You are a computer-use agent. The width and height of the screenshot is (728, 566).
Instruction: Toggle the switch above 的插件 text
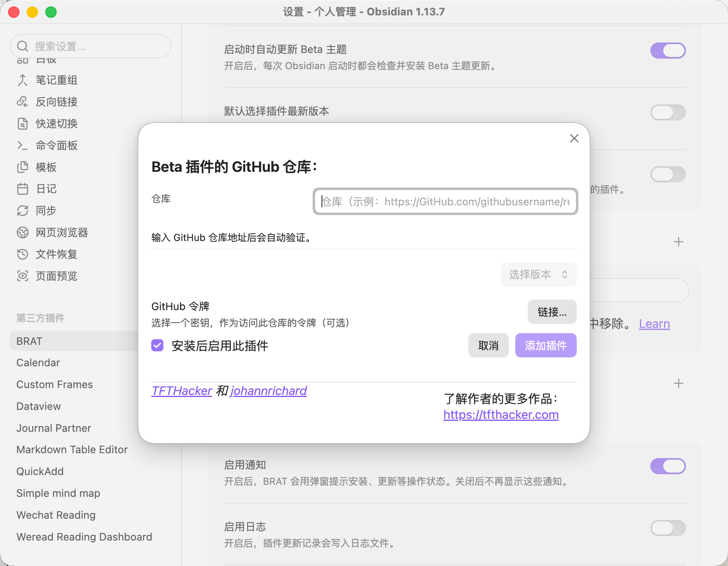(668, 174)
